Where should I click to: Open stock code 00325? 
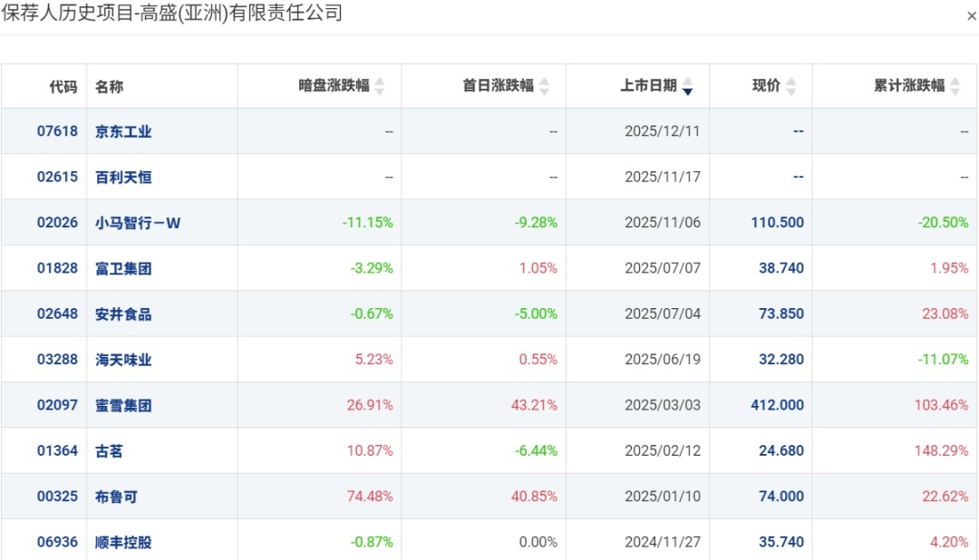[57, 496]
